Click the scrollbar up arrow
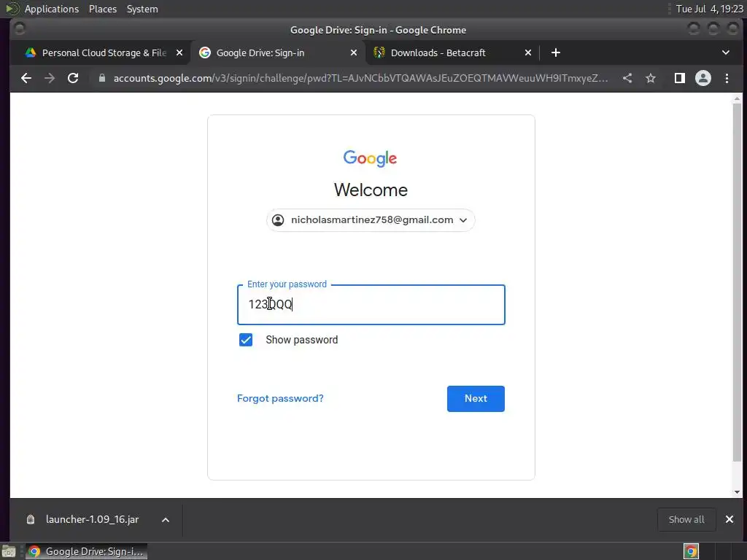 [737, 99]
